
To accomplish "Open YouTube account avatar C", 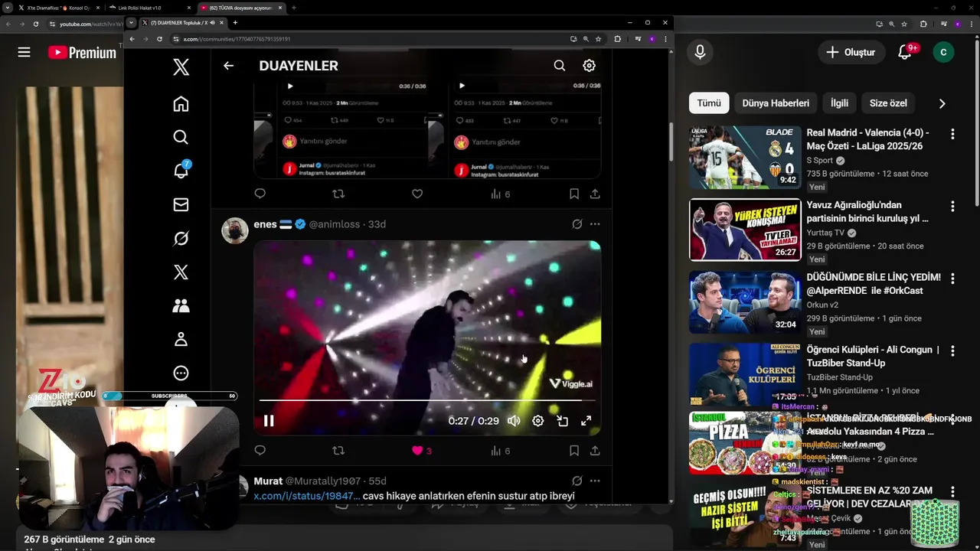I will (x=943, y=52).
